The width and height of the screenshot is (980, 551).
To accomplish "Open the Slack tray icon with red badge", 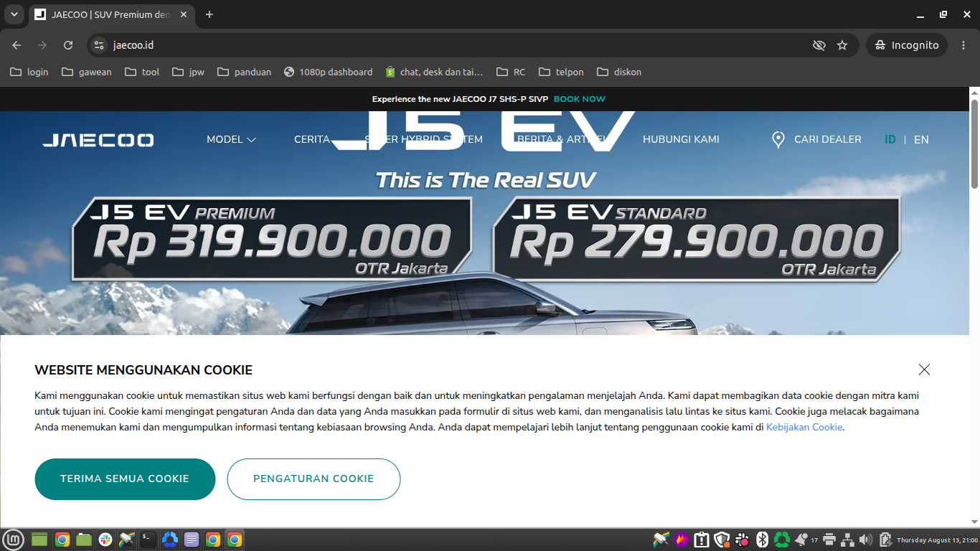I will click(743, 540).
